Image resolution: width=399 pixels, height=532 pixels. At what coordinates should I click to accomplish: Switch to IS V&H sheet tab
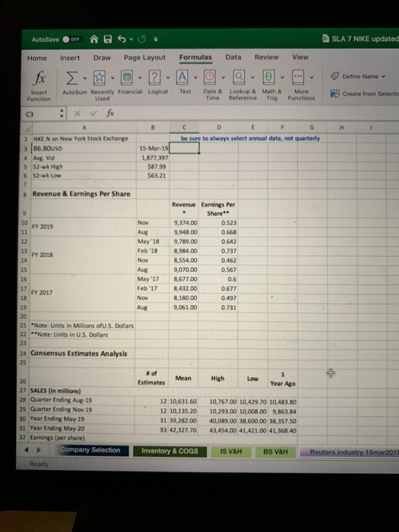click(231, 451)
